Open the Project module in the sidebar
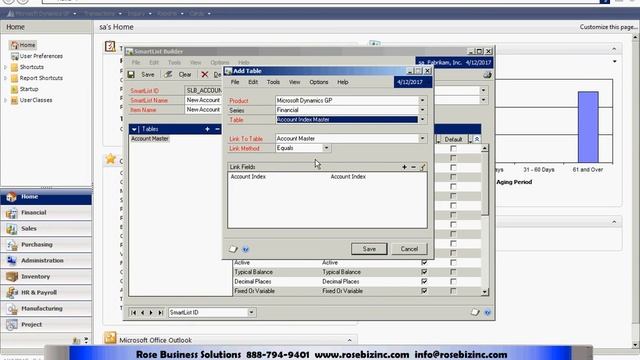Screen dimensions: 640x360 pos(46,324)
